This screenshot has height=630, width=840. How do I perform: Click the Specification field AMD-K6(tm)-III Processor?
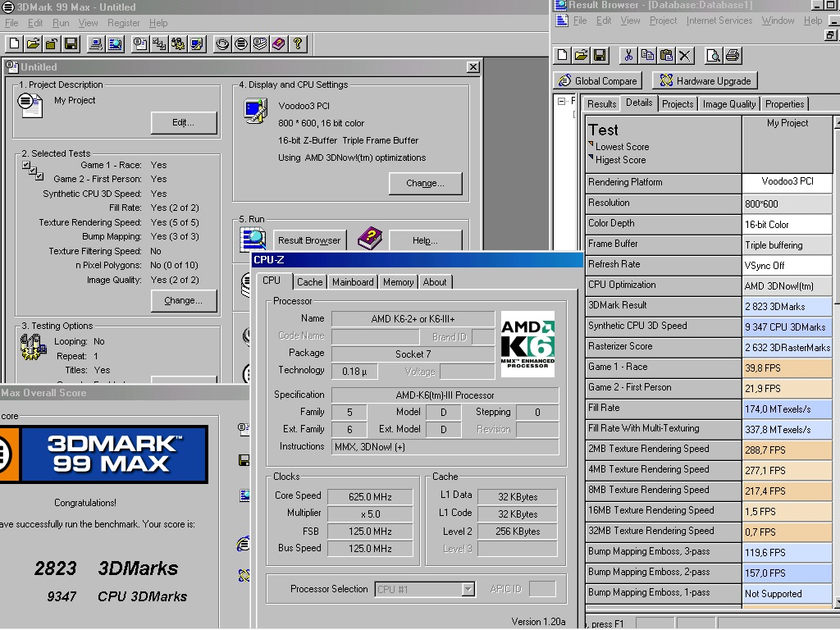445,395
